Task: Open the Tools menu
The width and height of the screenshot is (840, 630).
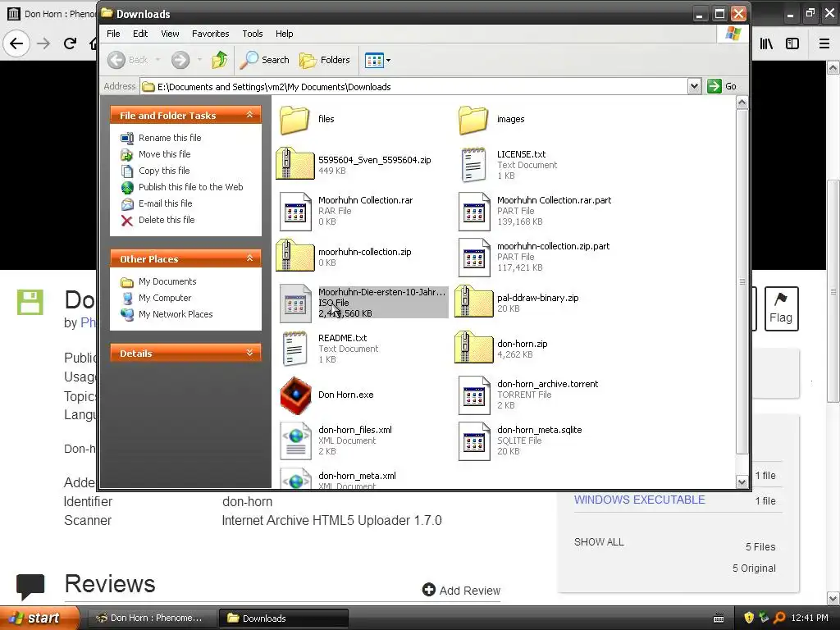Action: pos(253,34)
